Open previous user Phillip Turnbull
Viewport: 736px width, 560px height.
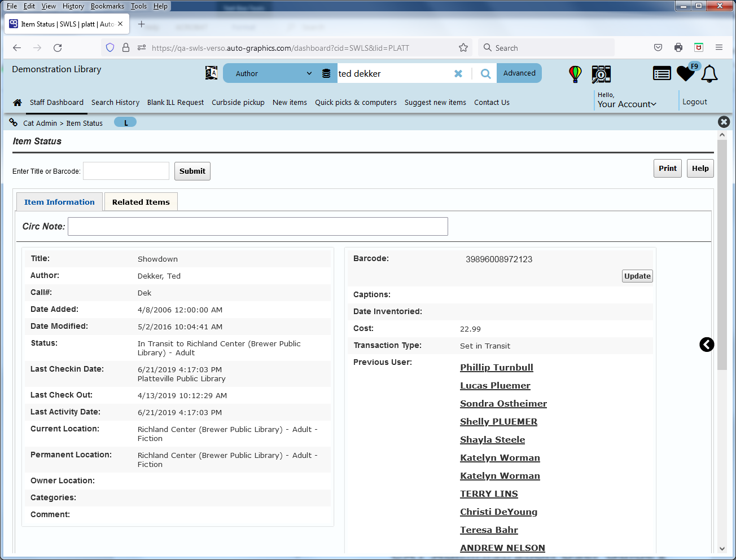[497, 368]
